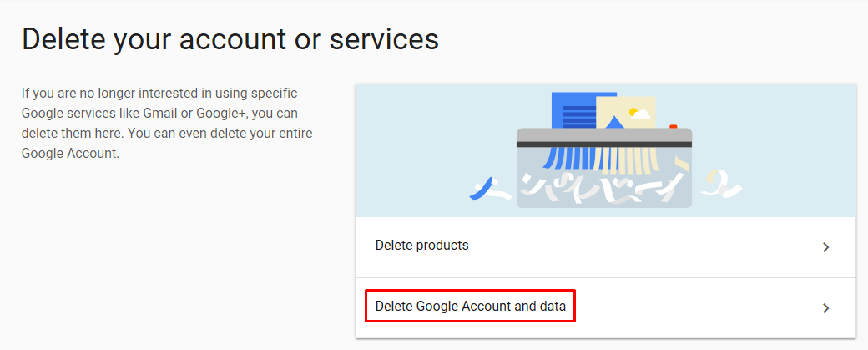This screenshot has height=350, width=868.
Task: Click the shredded blue strips under shredder
Action: pos(568,159)
